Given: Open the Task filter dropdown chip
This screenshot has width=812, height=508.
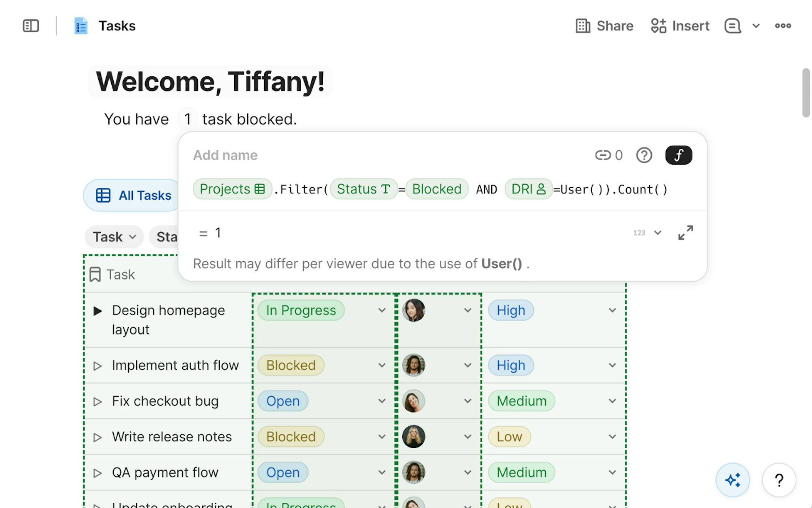Looking at the screenshot, I should [x=114, y=237].
